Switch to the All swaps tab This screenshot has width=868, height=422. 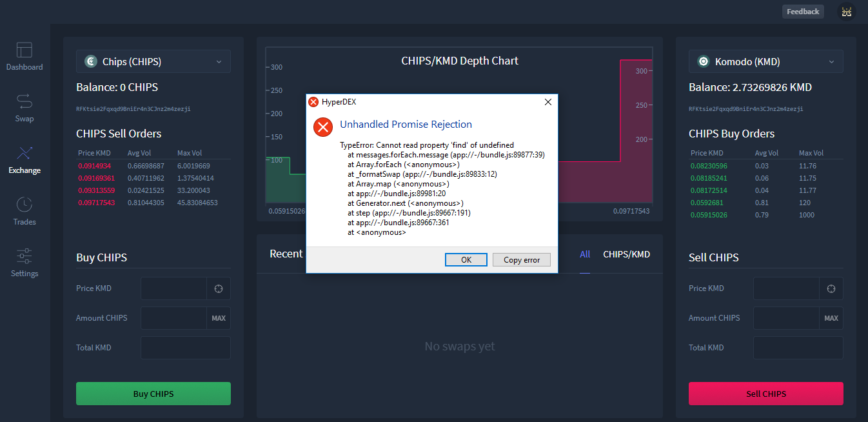[x=584, y=254]
